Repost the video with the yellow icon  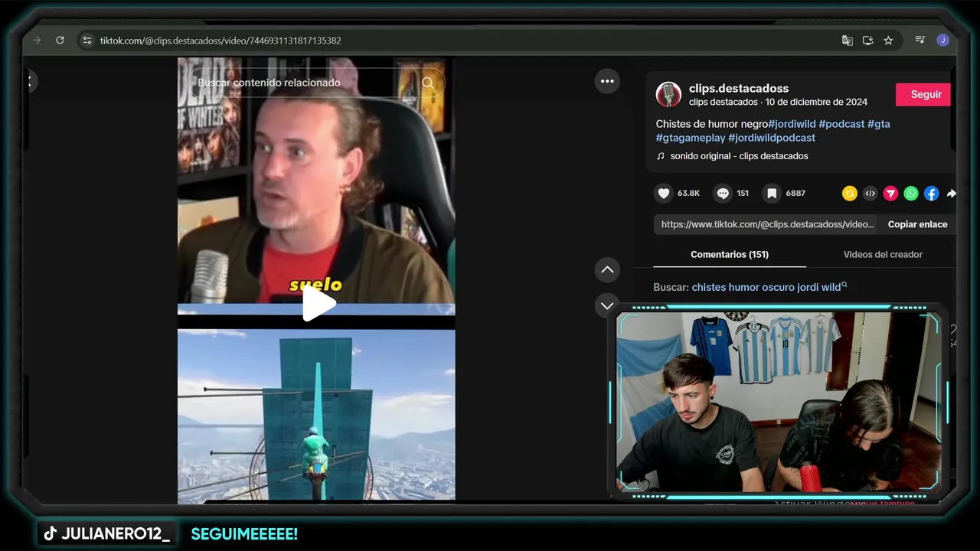tap(849, 194)
